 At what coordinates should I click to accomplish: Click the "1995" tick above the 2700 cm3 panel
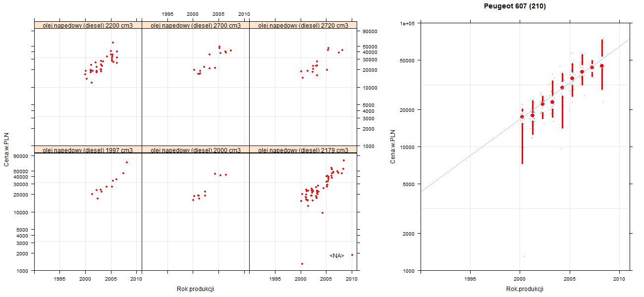click(167, 14)
